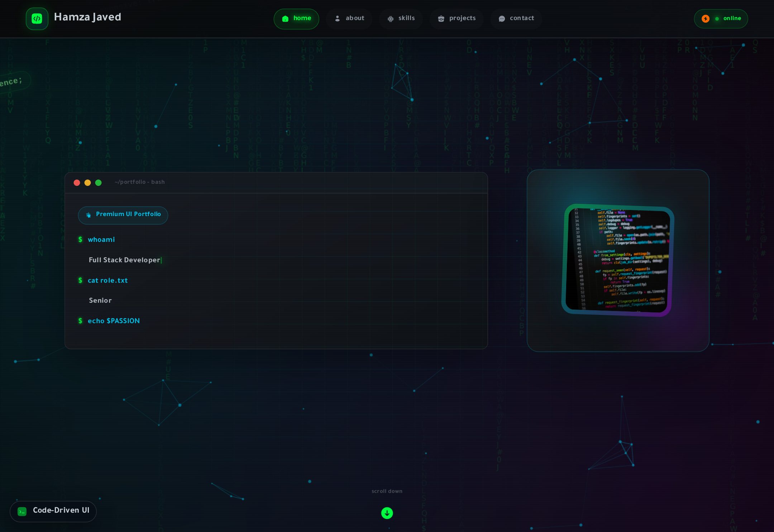The height and width of the screenshot is (532, 774).
Task: Click the cat role.txt command
Action: pyautogui.click(x=107, y=281)
